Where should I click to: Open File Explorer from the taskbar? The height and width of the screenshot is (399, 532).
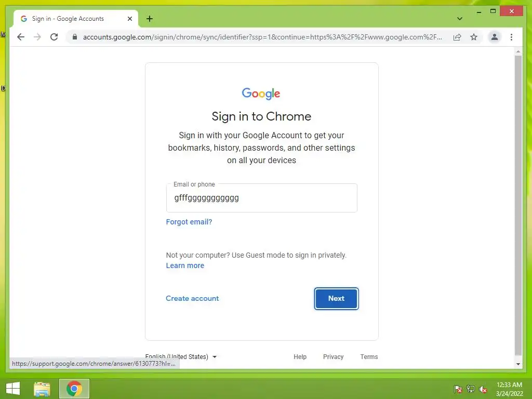pos(42,389)
